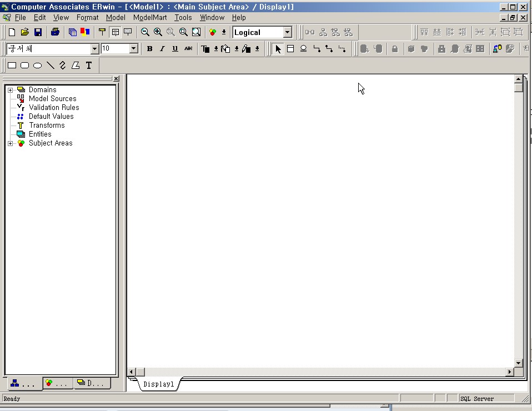Viewport: 532px width, 411px height.
Task: Click the zoom in magnifier icon
Action: point(158,32)
